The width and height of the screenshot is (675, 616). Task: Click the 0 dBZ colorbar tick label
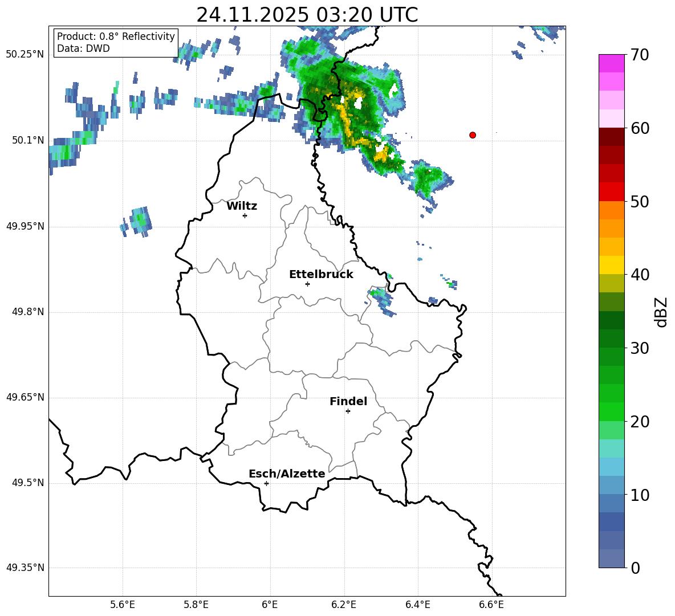pyautogui.click(x=635, y=568)
